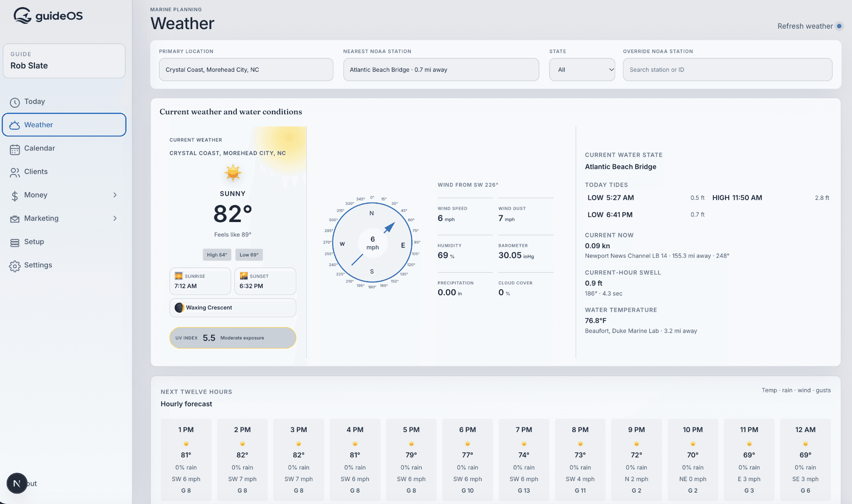
Task: Expand the Money submenu chevron
Action: pos(115,195)
